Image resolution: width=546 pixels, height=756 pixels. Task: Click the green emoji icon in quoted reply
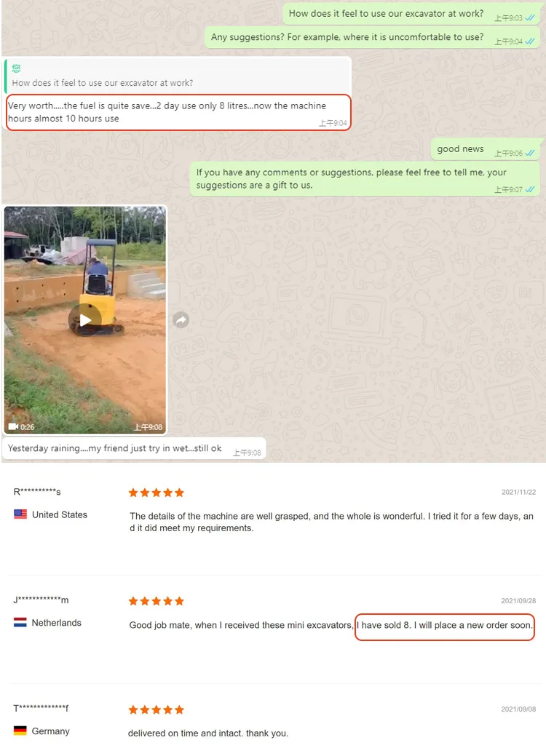tap(17, 68)
